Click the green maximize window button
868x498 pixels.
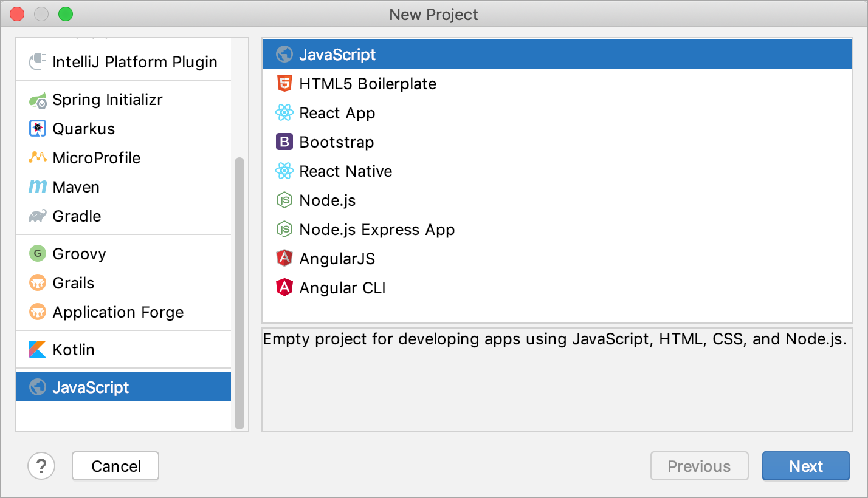(x=65, y=14)
